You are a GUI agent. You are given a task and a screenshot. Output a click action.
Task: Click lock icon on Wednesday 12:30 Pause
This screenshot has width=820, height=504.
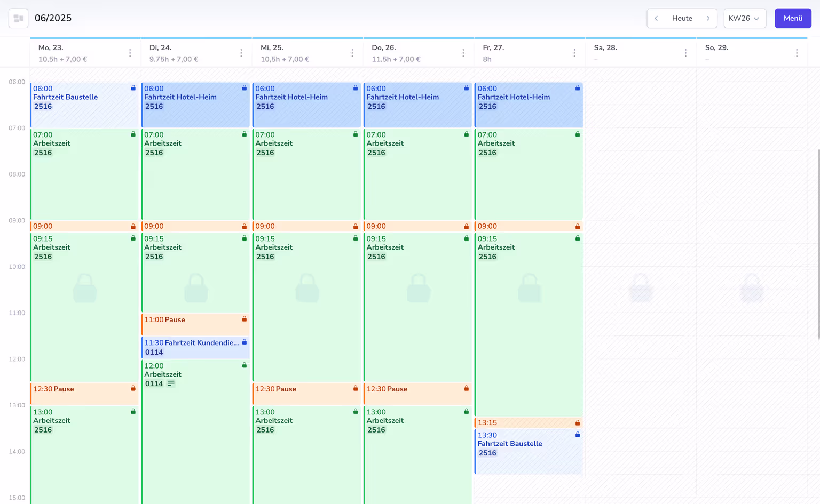[x=355, y=388]
